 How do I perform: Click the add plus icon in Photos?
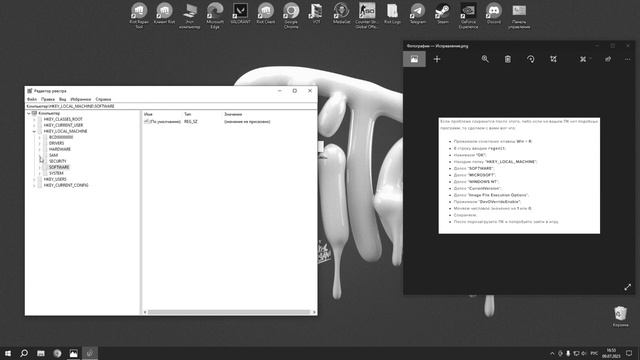[437, 59]
